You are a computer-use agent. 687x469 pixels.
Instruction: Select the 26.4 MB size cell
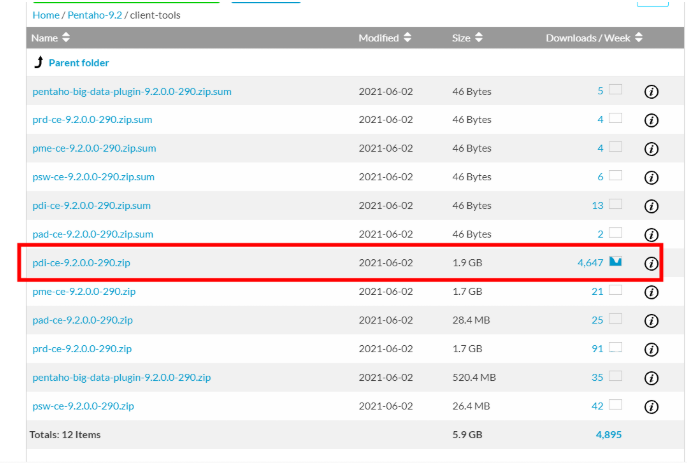tap(471, 406)
